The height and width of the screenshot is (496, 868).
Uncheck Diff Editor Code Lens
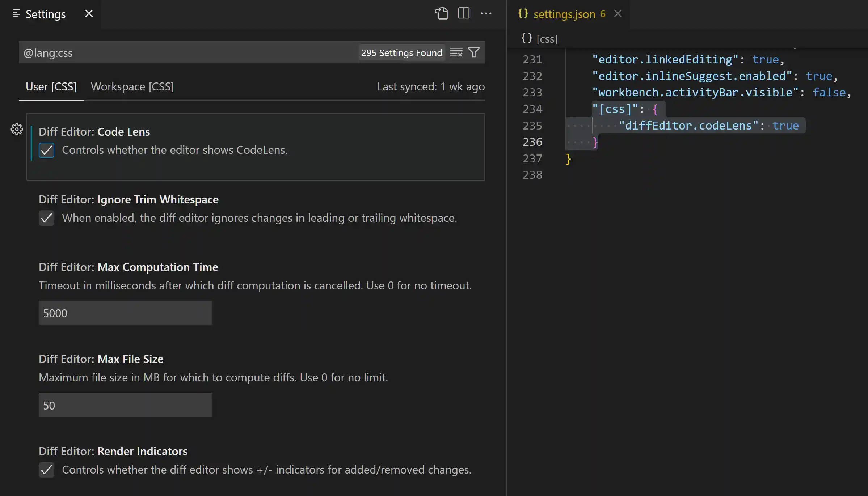point(46,150)
